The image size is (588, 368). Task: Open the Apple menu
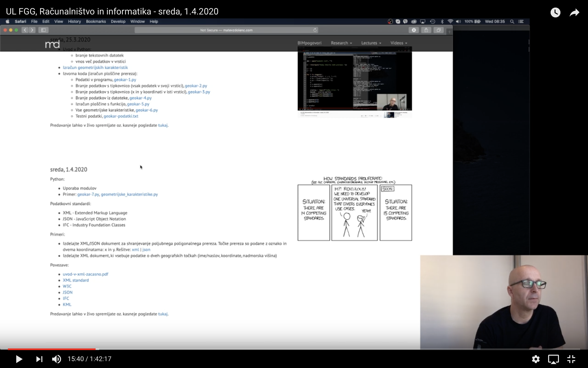8,21
